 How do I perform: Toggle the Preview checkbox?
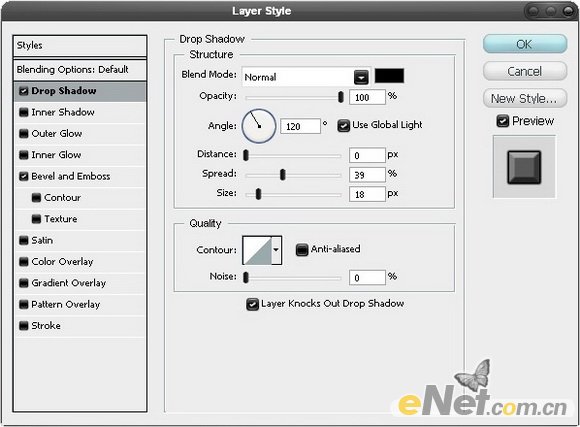click(x=502, y=121)
